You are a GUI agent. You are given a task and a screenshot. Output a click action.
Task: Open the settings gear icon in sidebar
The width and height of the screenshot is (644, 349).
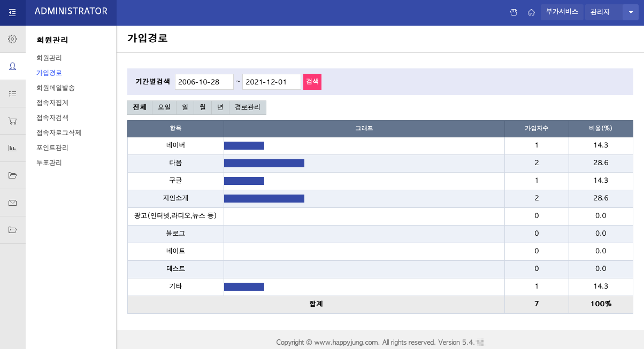(x=12, y=38)
